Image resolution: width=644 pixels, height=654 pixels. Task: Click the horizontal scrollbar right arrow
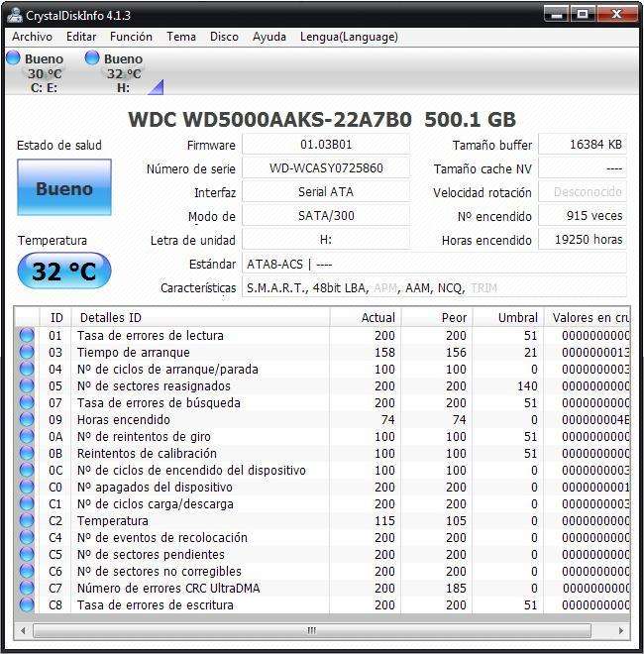(x=621, y=630)
